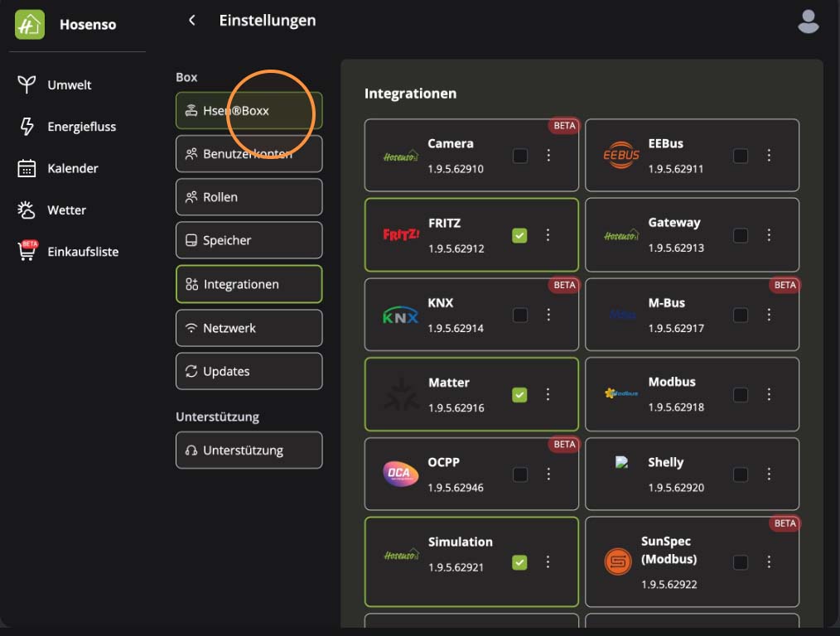Viewport: 840px width, 636px height.
Task: Enable the Shelly integration checkbox
Action: click(x=741, y=475)
